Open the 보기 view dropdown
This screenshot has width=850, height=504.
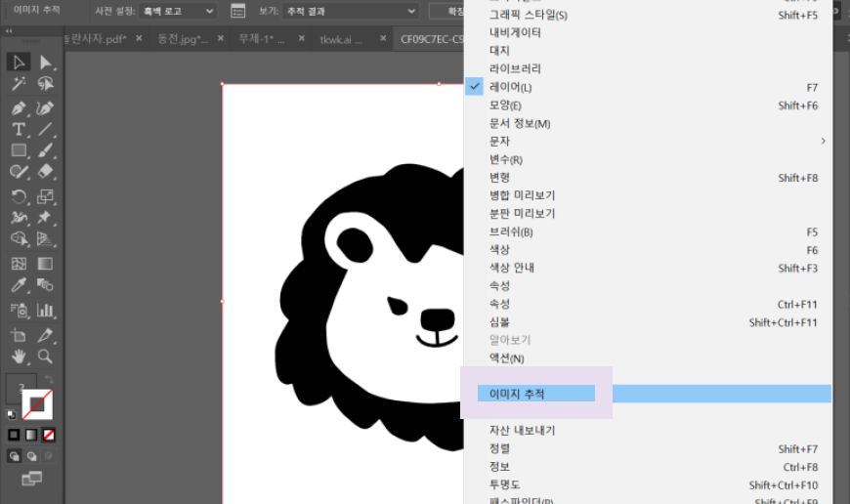(348, 11)
